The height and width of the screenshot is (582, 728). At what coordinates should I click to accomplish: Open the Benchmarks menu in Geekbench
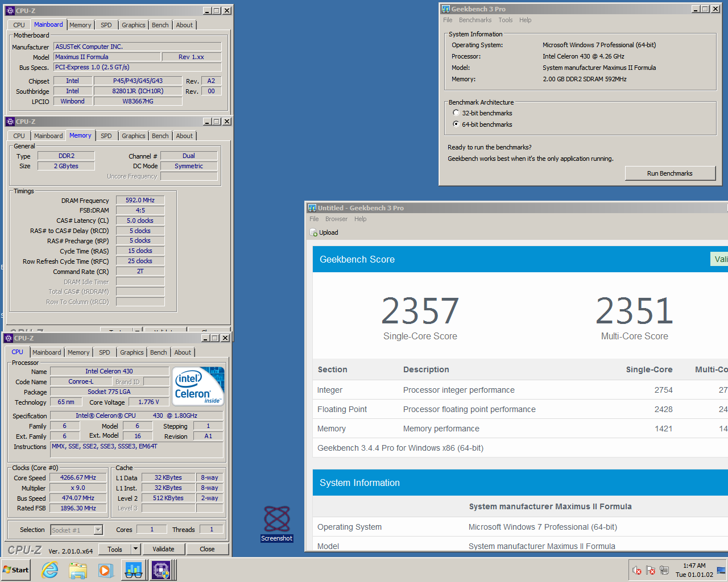point(475,20)
